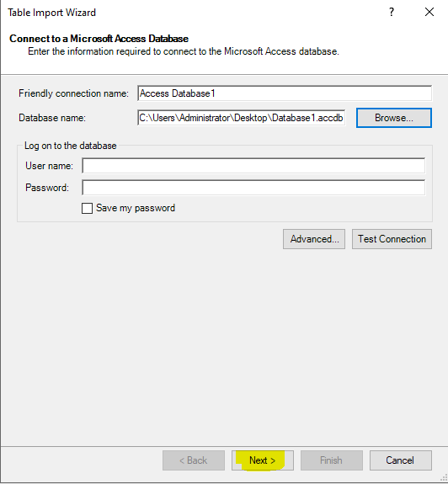The height and width of the screenshot is (484, 448).
Task: Open the Advanced... connection settings
Action: point(314,239)
